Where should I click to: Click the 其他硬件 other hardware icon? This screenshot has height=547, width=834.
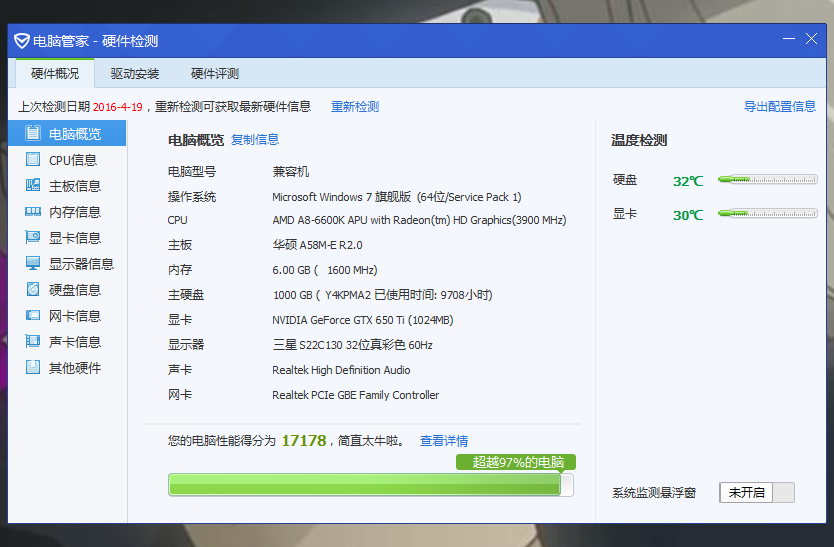pyautogui.click(x=33, y=368)
